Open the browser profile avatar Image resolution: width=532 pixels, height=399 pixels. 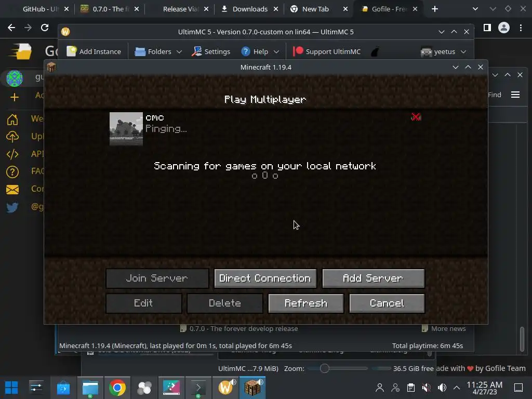click(504, 28)
